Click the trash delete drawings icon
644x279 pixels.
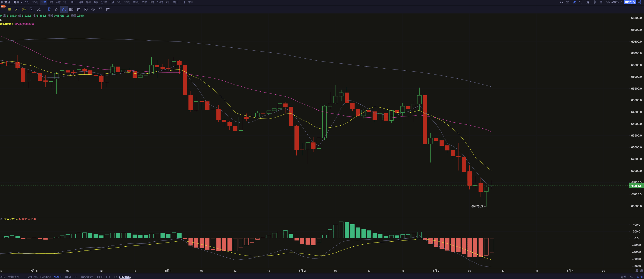click(108, 10)
